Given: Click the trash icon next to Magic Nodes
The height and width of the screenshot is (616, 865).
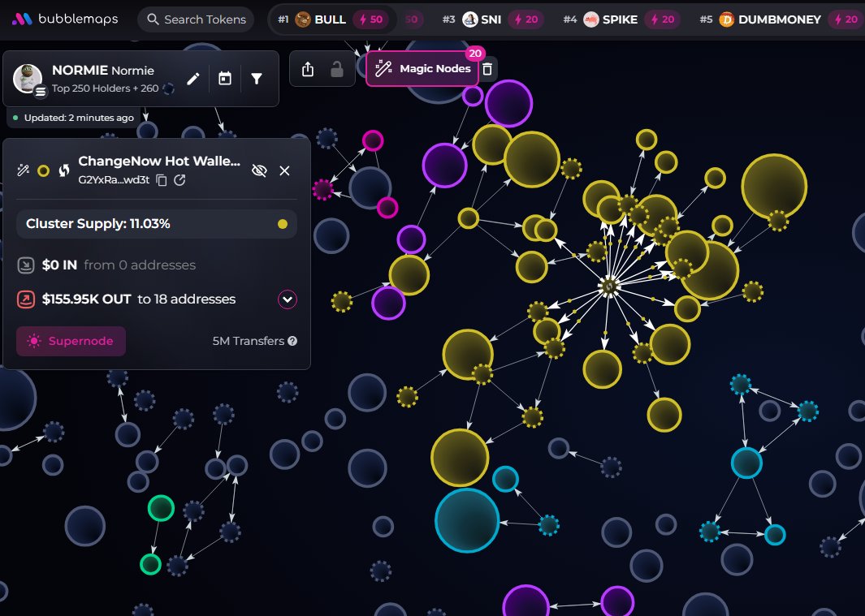Looking at the screenshot, I should click(x=487, y=69).
